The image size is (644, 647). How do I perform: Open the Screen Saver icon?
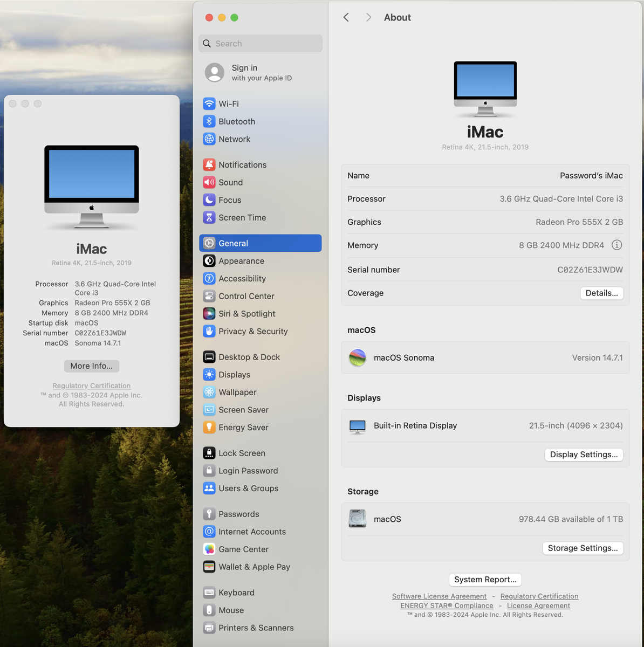pyautogui.click(x=209, y=410)
